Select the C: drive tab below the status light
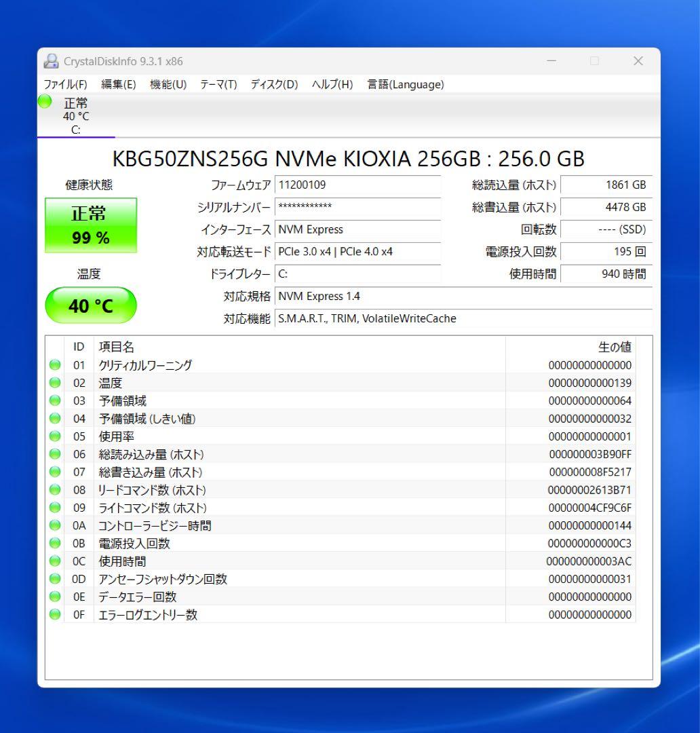The image size is (700, 733). (x=75, y=129)
